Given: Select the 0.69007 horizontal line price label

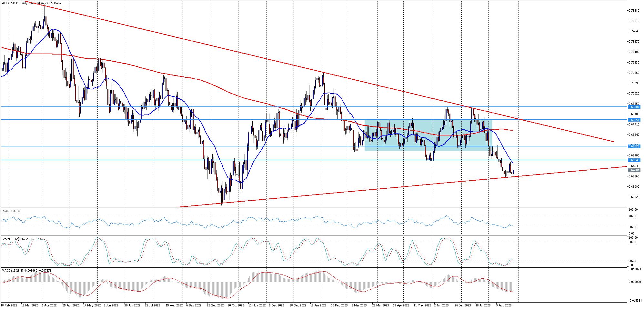Looking at the screenshot, I should [x=634, y=107].
